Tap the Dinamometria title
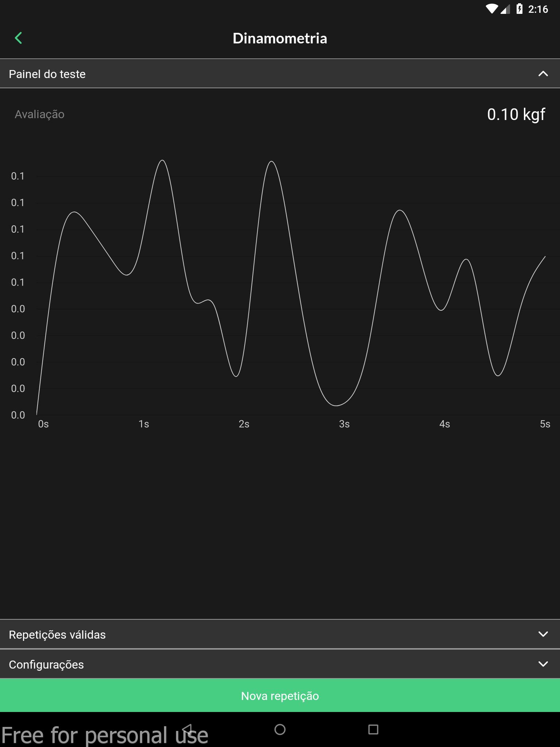This screenshot has width=560, height=747. tap(280, 39)
